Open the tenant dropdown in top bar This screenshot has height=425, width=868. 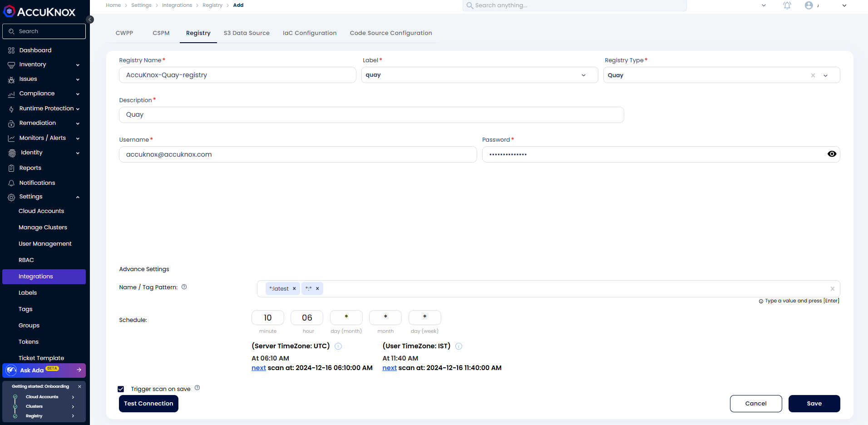[764, 5]
